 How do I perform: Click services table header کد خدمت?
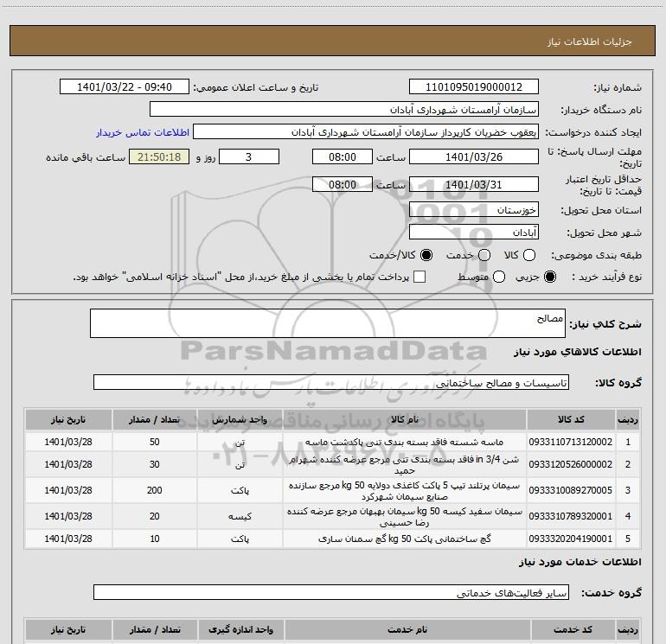(573, 629)
